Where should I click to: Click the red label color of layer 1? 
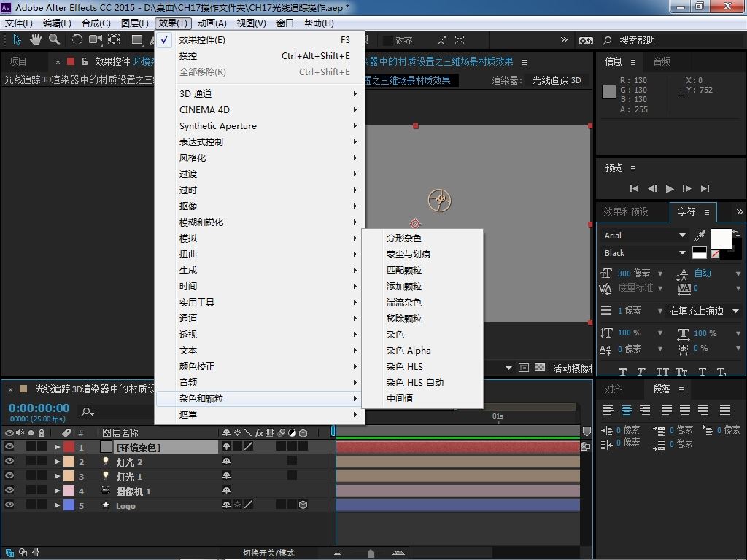69,447
